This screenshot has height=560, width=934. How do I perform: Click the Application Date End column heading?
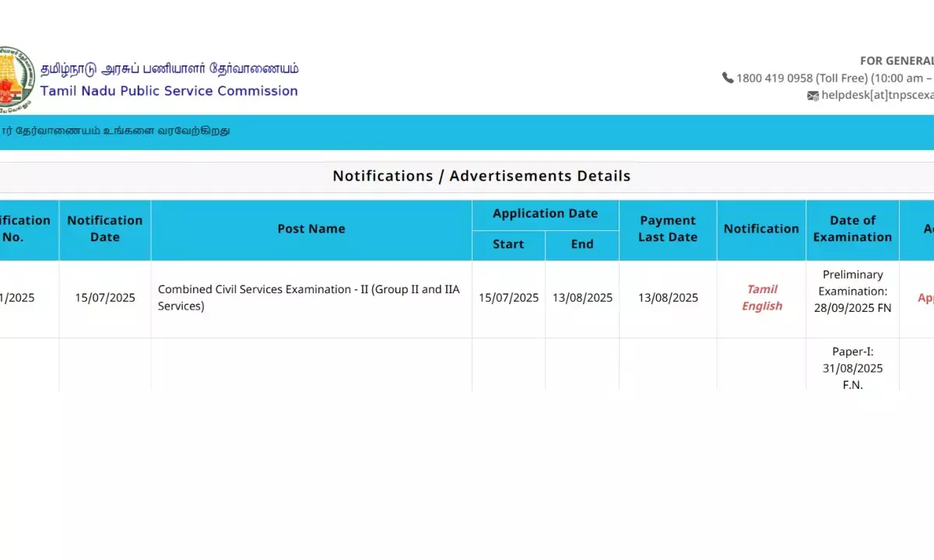[x=581, y=244]
